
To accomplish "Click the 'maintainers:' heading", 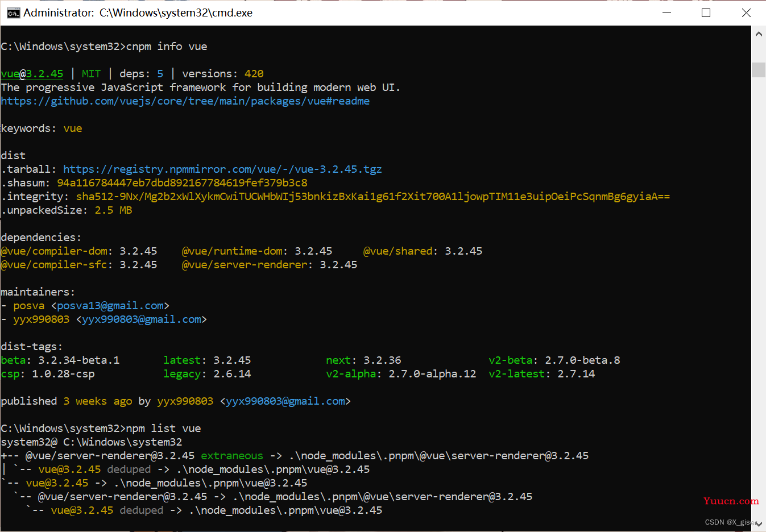I will 38,292.
